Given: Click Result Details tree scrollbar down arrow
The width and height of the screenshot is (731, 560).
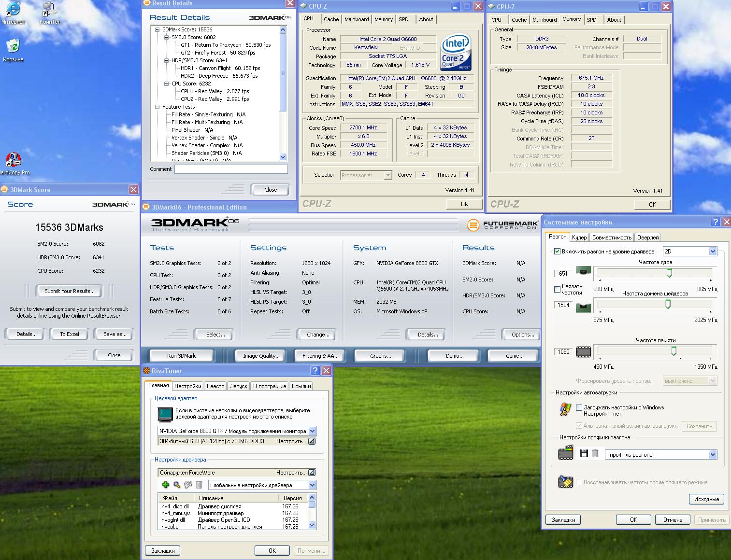Looking at the screenshot, I should tap(283, 157).
